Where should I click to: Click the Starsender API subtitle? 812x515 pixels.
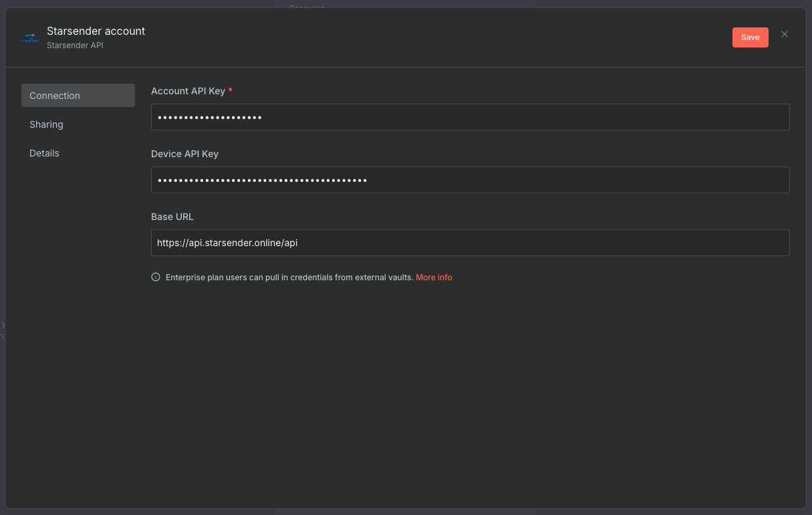pyautogui.click(x=75, y=45)
